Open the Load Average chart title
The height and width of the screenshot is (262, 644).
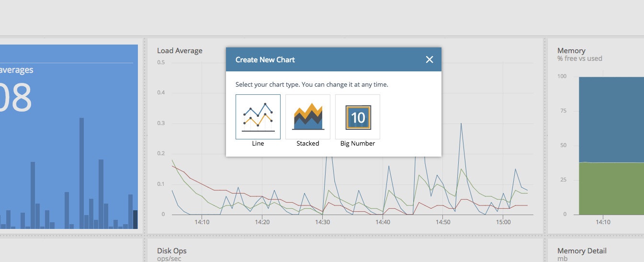click(x=180, y=51)
